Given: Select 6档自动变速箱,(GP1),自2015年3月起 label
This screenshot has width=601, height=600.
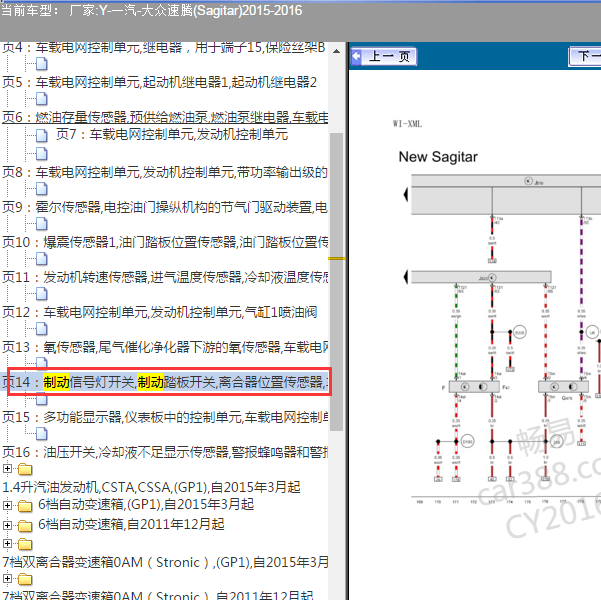Looking at the screenshot, I should [146, 505].
